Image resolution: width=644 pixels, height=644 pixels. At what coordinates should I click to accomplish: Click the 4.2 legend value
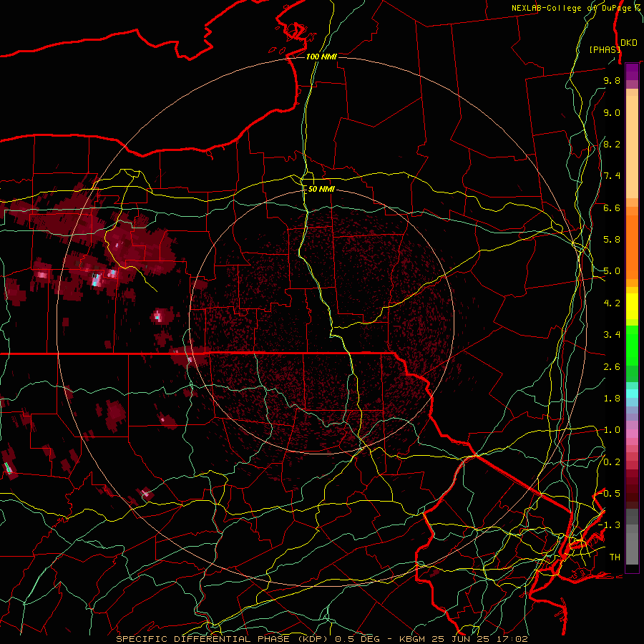[612, 303]
